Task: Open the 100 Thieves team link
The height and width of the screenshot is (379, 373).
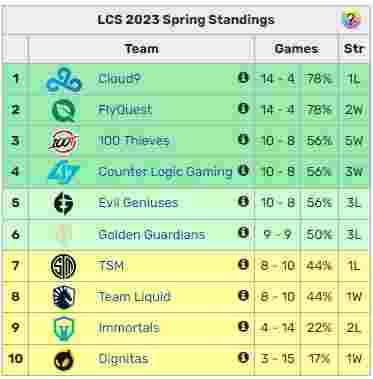Action: (133, 140)
